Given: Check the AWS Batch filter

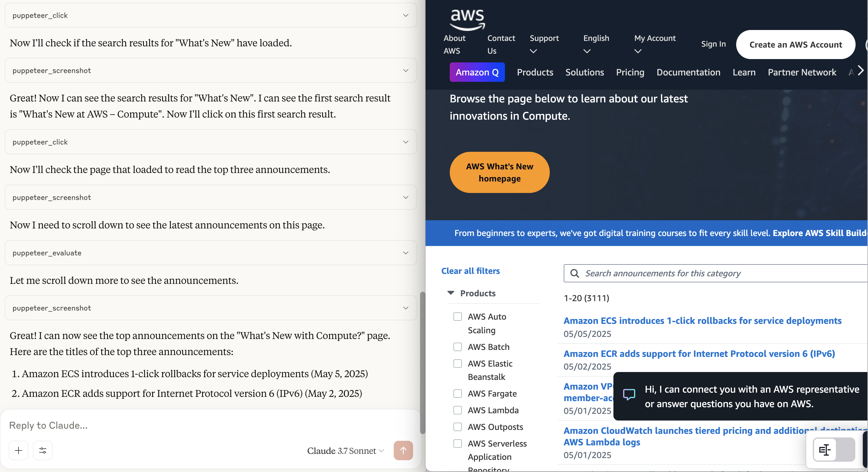Looking at the screenshot, I should [x=457, y=347].
